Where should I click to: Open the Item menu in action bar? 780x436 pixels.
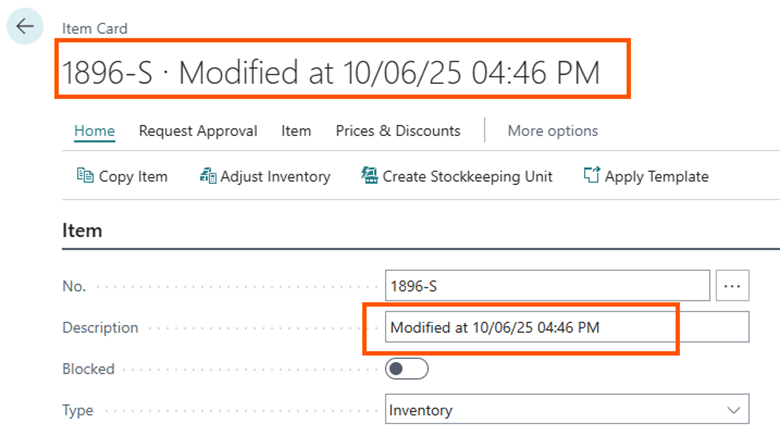296,131
